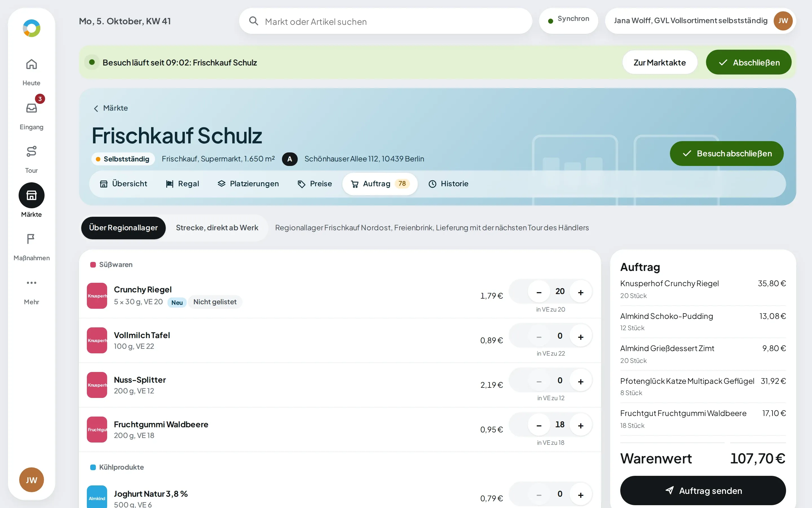The height and width of the screenshot is (508, 812).
Task: Select Strecke, direkt ab Werk option
Action: (x=217, y=228)
